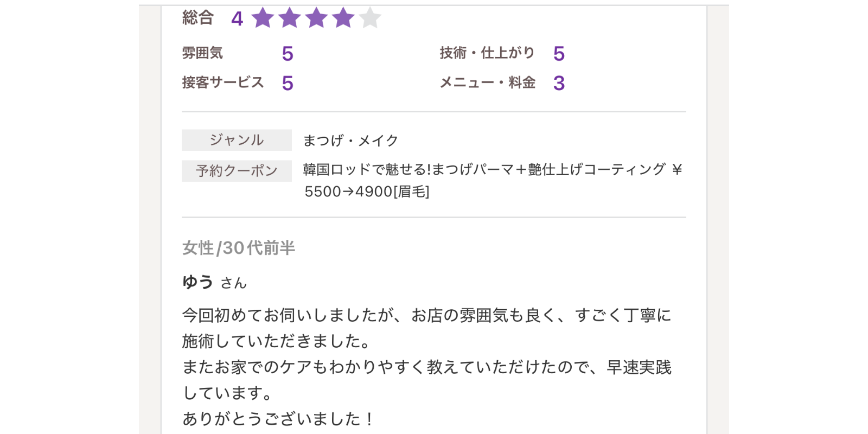Click the third purple rating star
The width and height of the screenshot is (868, 434).
316,18
